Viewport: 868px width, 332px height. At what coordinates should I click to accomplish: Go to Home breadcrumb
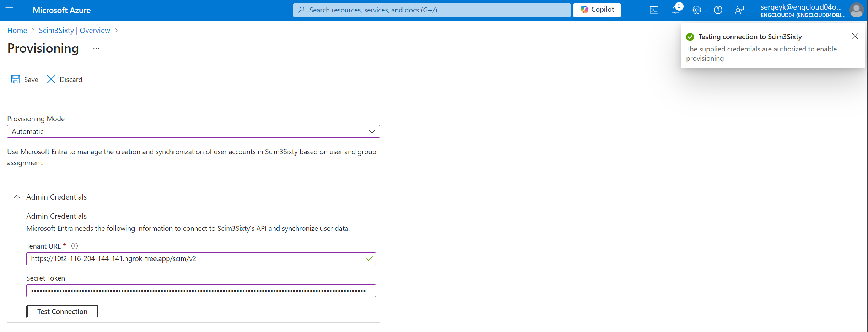coord(17,31)
